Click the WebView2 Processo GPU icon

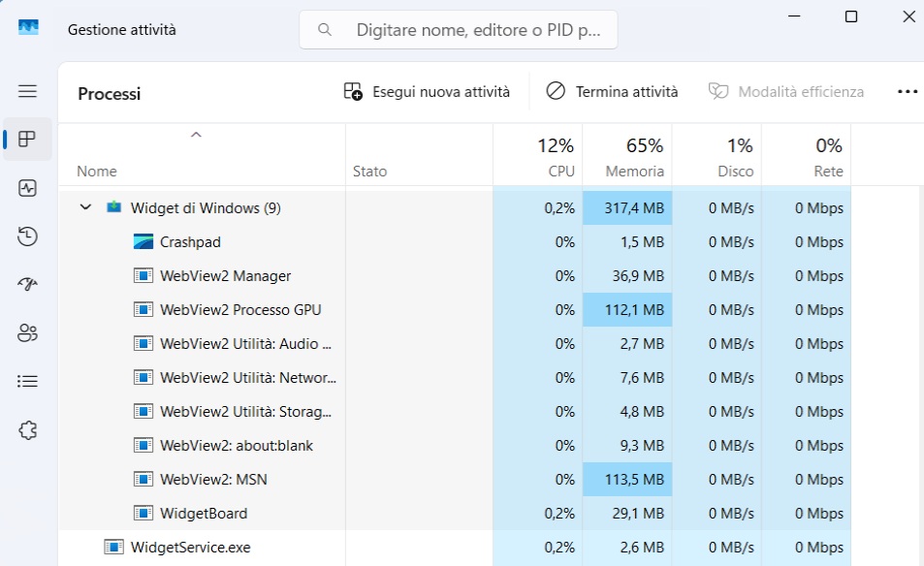(x=143, y=310)
